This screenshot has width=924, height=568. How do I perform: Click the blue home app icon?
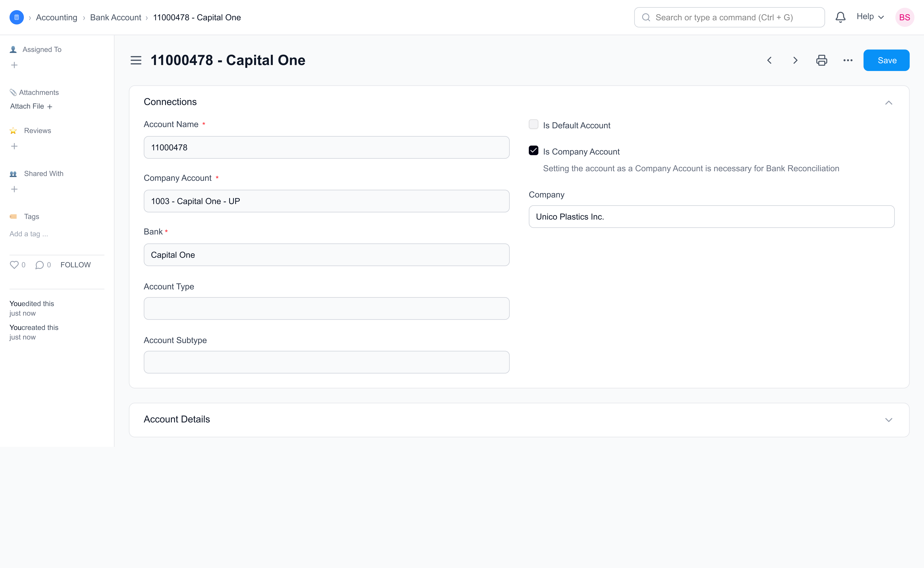click(x=17, y=17)
